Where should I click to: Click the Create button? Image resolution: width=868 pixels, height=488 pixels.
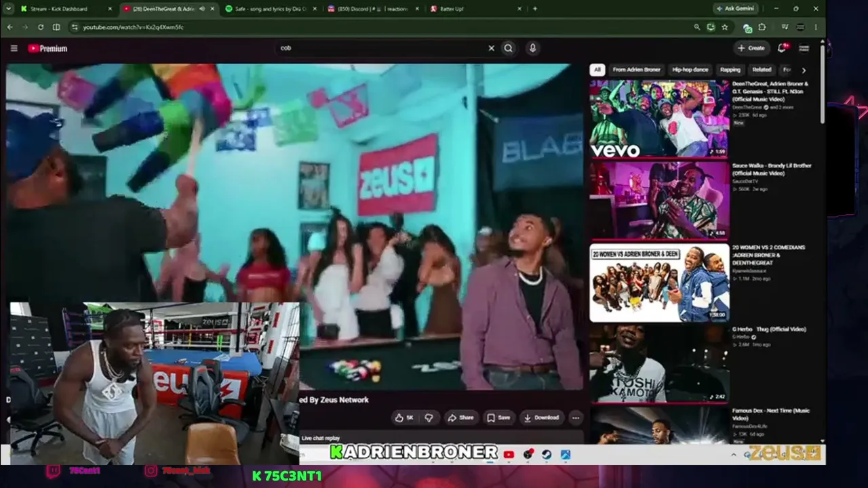[751, 48]
